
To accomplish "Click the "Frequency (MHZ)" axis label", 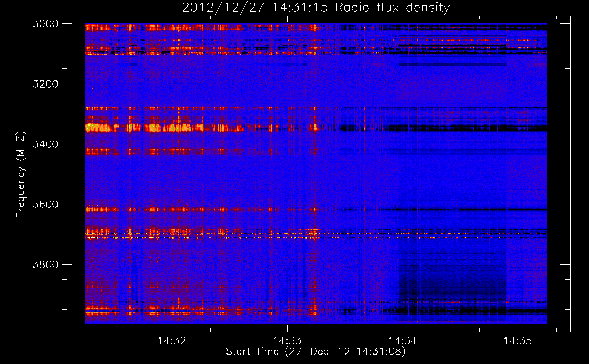I will coord(20,175).
